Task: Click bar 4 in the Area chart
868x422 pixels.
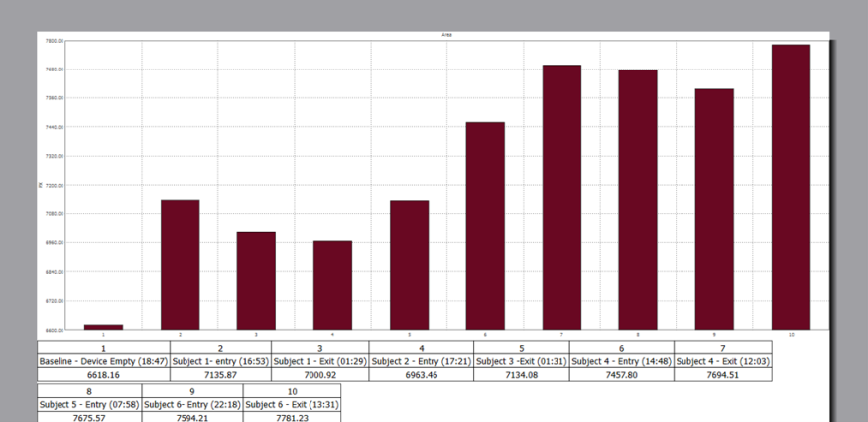Action: [x=332, y=285]
